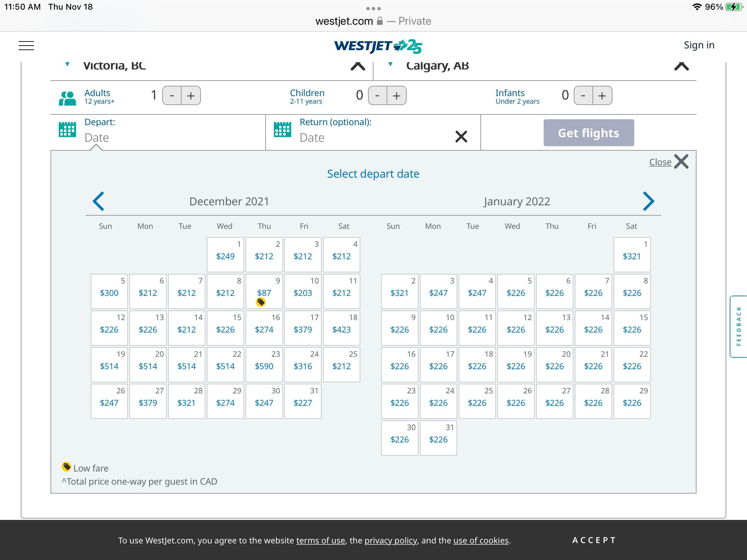The width and height of the screenshot is (747, 560).
Task: Select January 15 at $226
Action: [x=632, y=328]
